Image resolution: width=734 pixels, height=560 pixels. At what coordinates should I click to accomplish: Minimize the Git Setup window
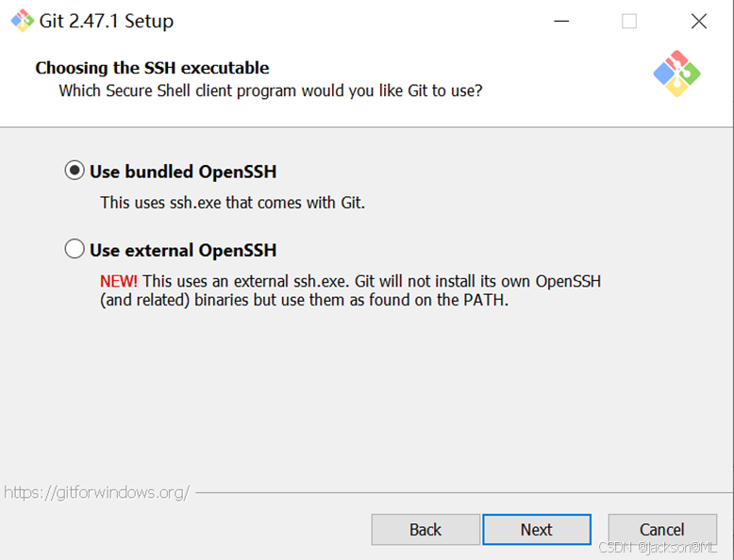561,21
